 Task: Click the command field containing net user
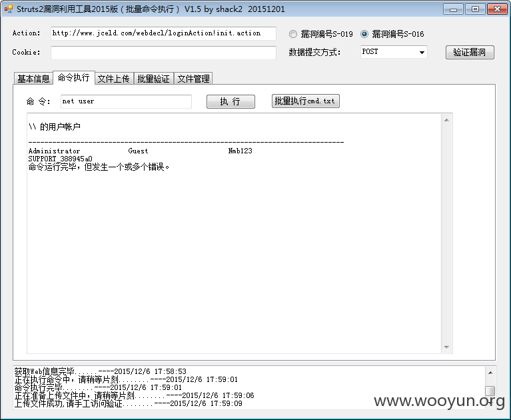[126, 101]
